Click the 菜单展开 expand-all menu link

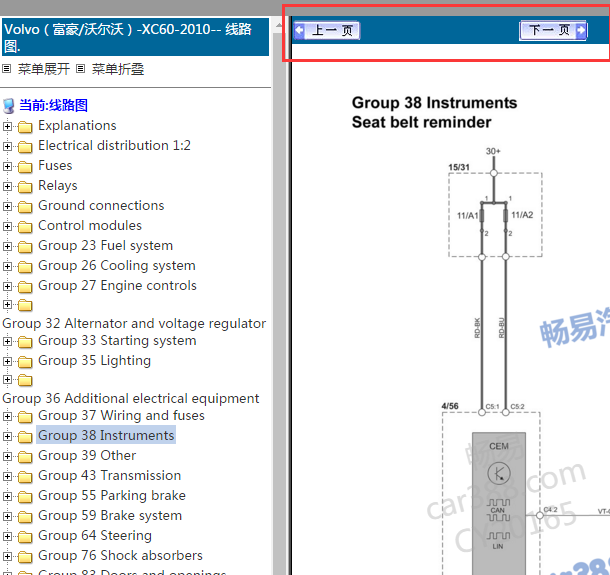coord(44,69)
